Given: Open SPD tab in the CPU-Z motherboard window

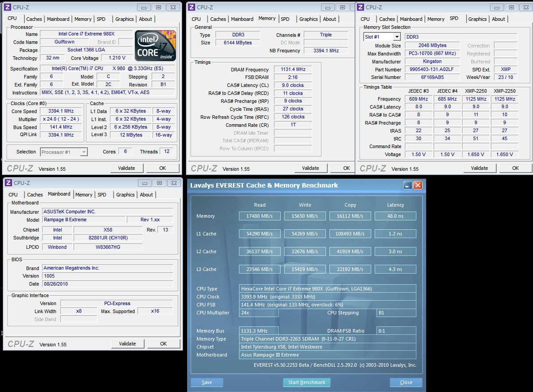Looking at the screenshot, I should [102, 195].
